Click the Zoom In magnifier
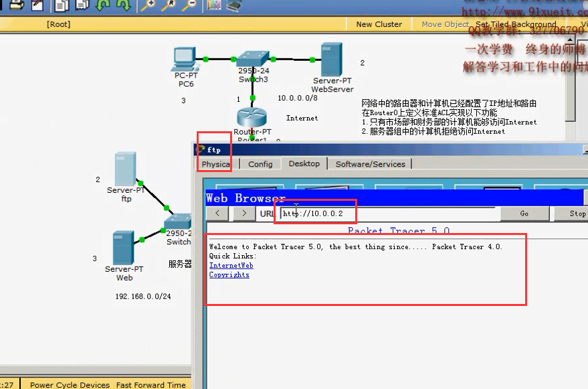 (148, 5)
